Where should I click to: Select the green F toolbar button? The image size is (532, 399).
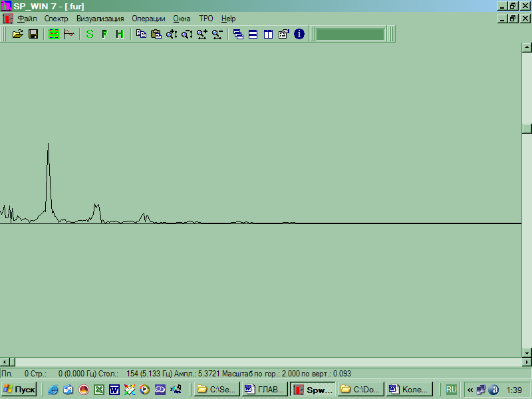(104, 34)
